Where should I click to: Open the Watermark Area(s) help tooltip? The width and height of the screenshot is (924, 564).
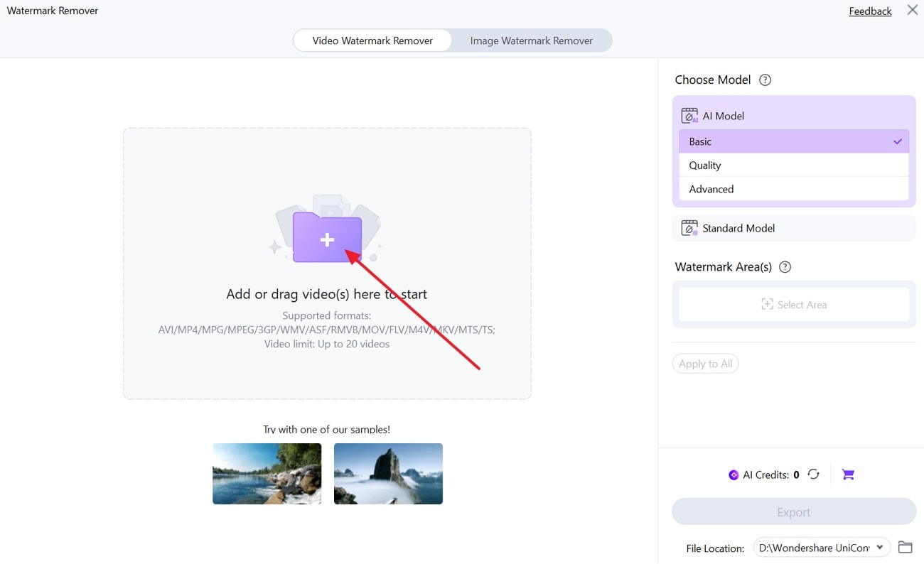point(785,266)
